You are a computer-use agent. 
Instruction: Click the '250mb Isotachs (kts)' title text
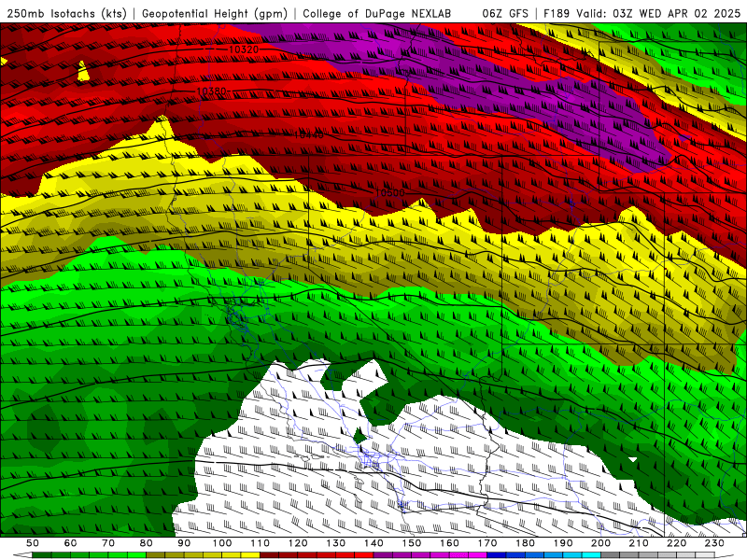click(66, 14)
